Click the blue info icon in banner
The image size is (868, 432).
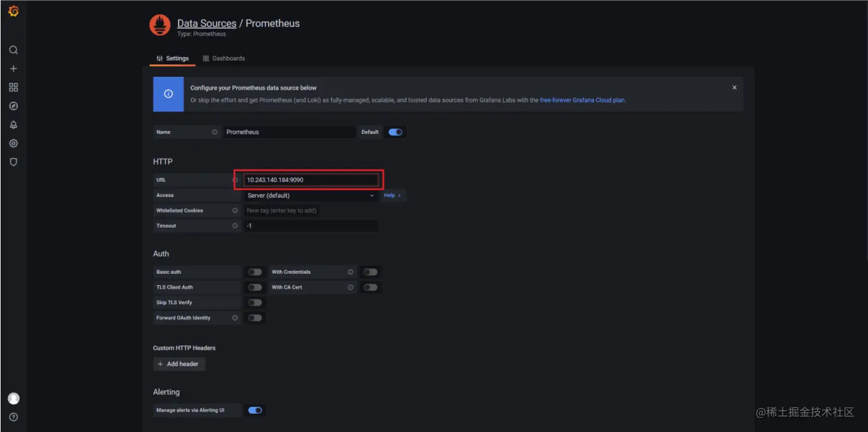point(168,94)
